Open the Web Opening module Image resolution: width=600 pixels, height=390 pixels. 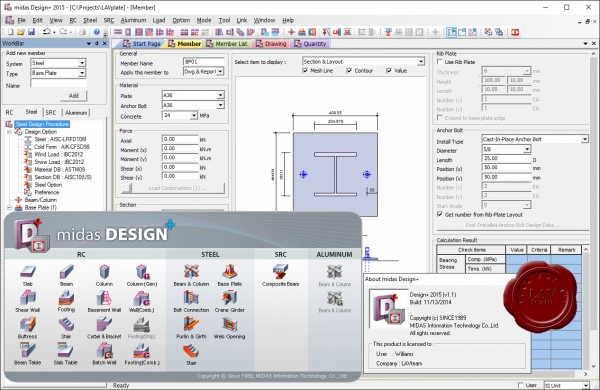[x=230, y=325]
